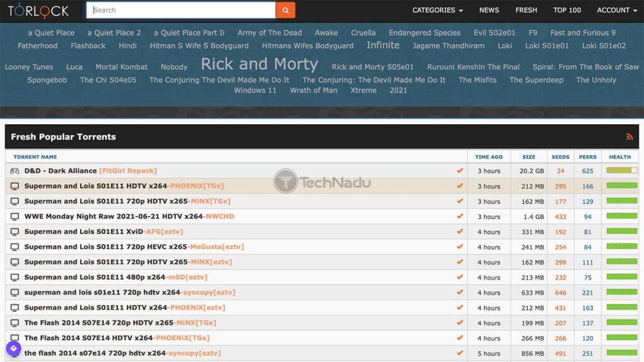This screenshot has height=362, width=644.
Task: Click the Torlock logo
Action: pyautogui.click(x=38, y=10)
